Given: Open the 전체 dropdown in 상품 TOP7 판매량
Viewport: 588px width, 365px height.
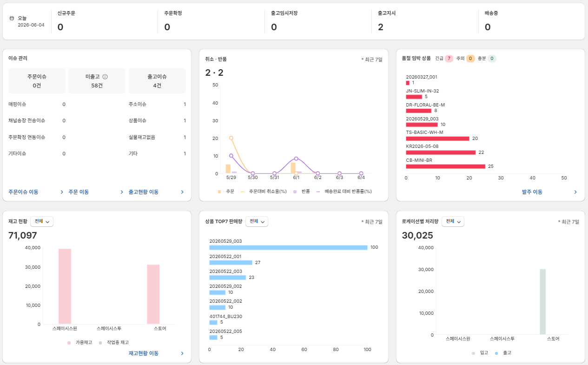Looking at the screenshot, I should pyautogui.click(x=257, y=222).
